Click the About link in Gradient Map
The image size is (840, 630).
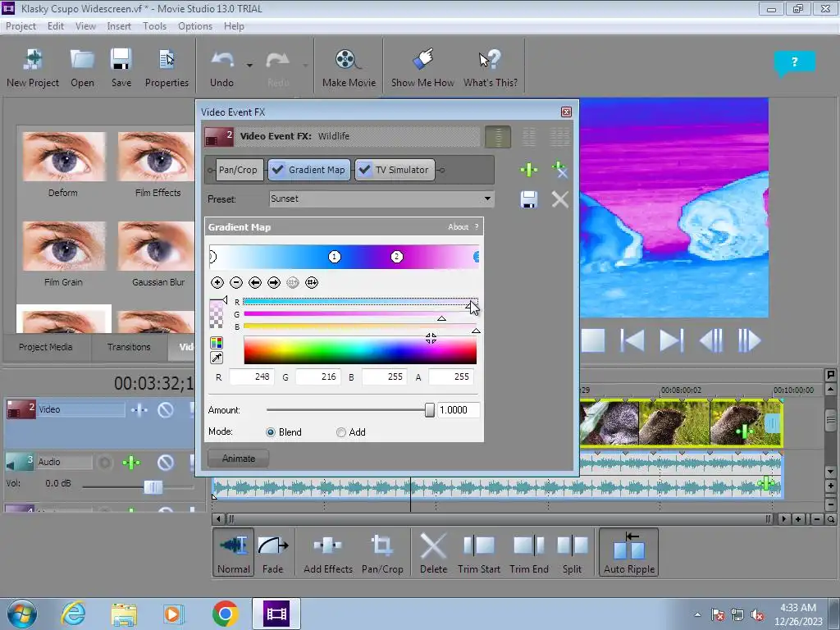(458, 227)
